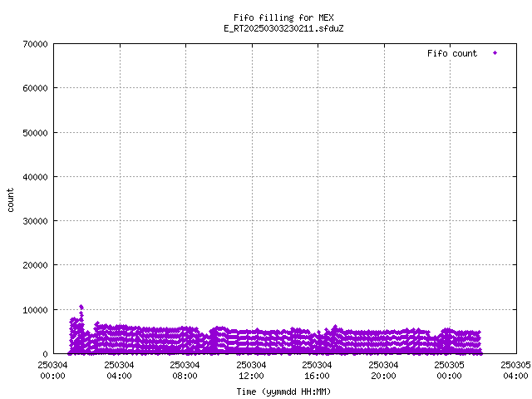The width and height of the screenshot is (532, 399).
Task: Click the y-axis tick value 40000
Action: coord(35,177)
